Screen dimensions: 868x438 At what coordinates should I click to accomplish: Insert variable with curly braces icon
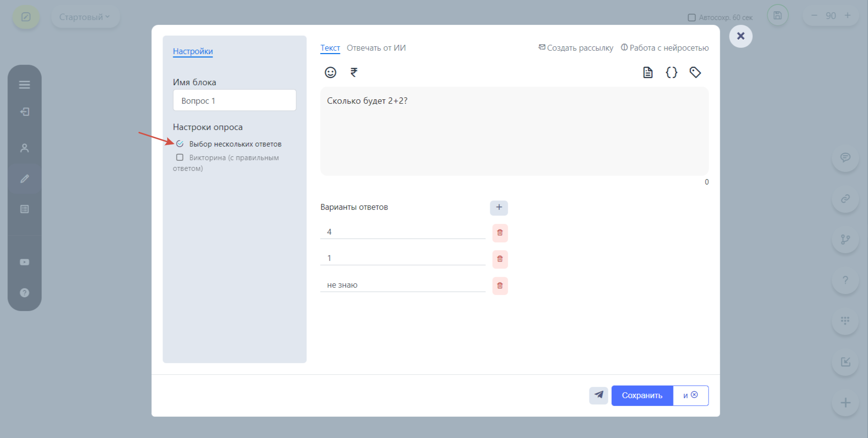[x=672, y=73]
